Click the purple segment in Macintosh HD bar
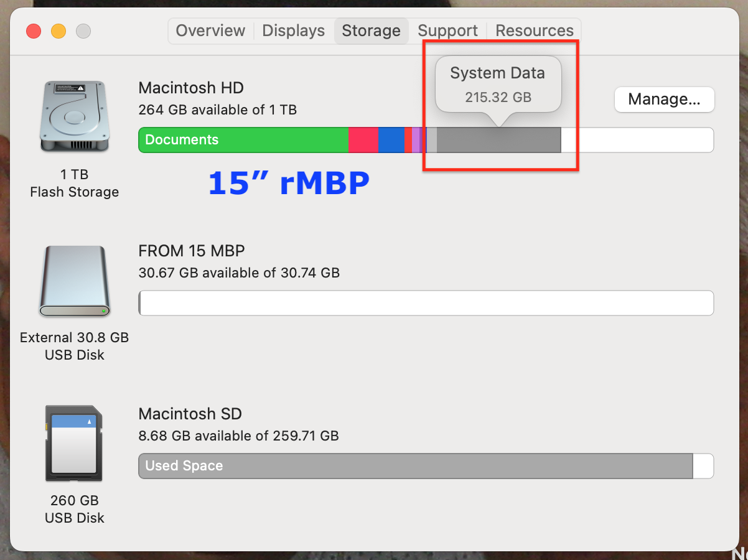This screenshot has height=560, width=748. pyautogui.click(x=416, y=140)
